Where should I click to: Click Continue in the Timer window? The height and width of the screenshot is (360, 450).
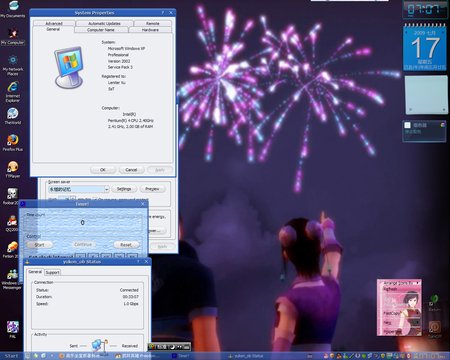(x=83, y=244)
